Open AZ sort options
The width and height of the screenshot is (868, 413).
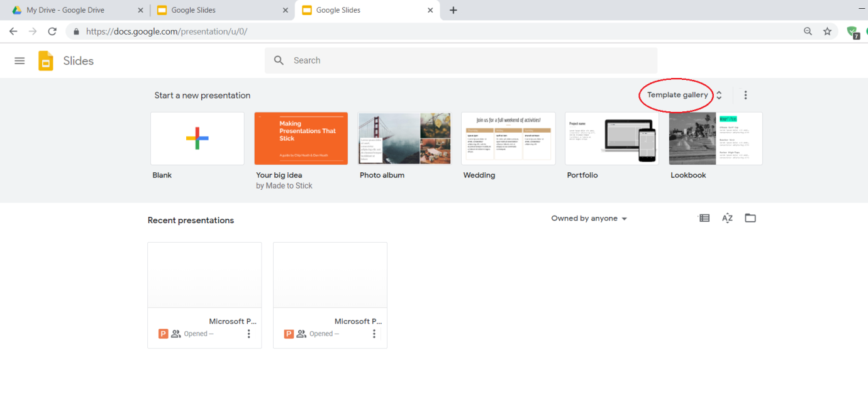pos(727,218)
